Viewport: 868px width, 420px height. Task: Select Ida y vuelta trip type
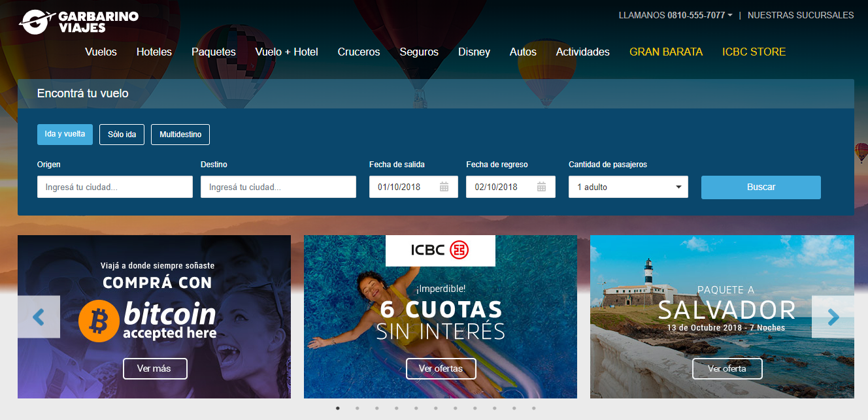[65, 134]
